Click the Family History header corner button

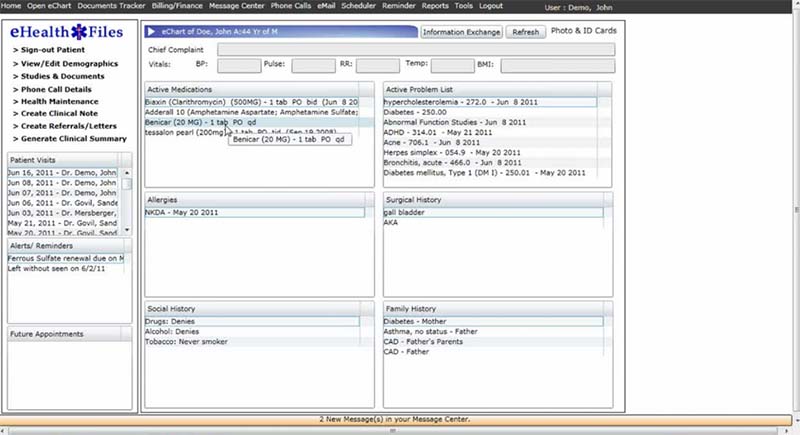[608, 309]
